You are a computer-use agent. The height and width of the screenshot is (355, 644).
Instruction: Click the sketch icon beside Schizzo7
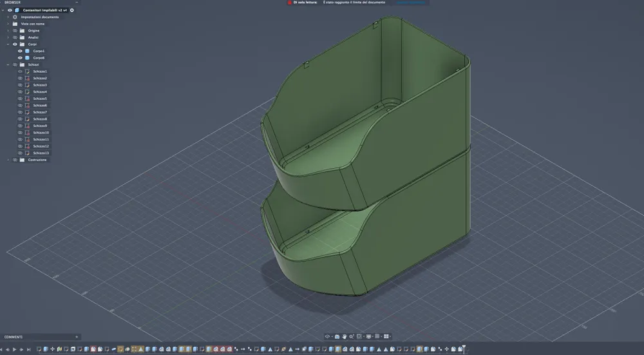28,112
